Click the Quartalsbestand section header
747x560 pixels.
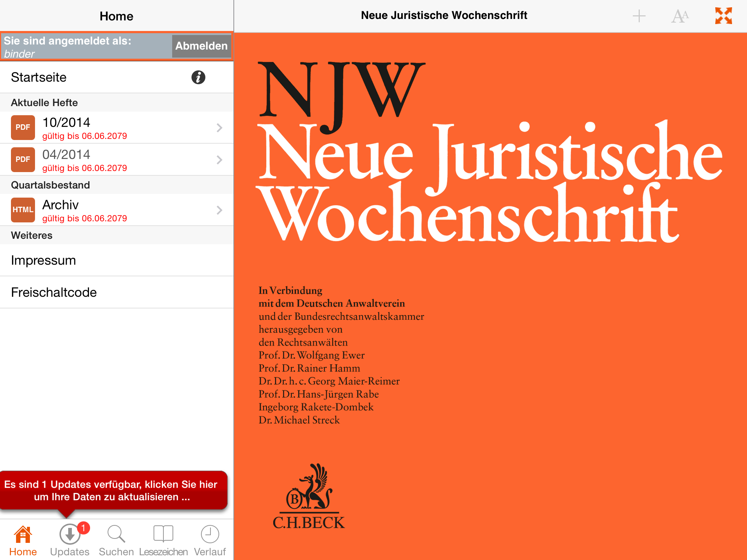click(x=117, y=185)
